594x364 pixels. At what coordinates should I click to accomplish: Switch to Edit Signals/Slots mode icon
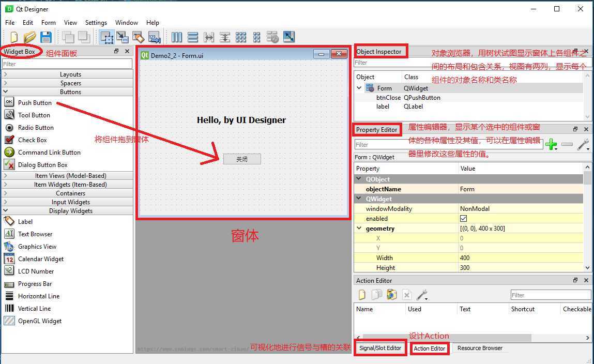click(122, 37)
